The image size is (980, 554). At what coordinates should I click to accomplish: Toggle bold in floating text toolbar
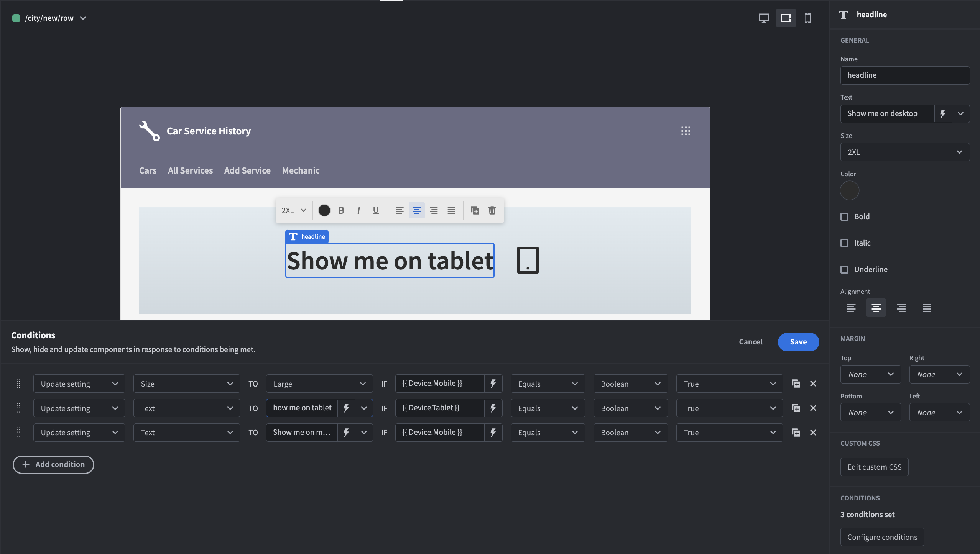pyautogui.click(x=341, y=210)
